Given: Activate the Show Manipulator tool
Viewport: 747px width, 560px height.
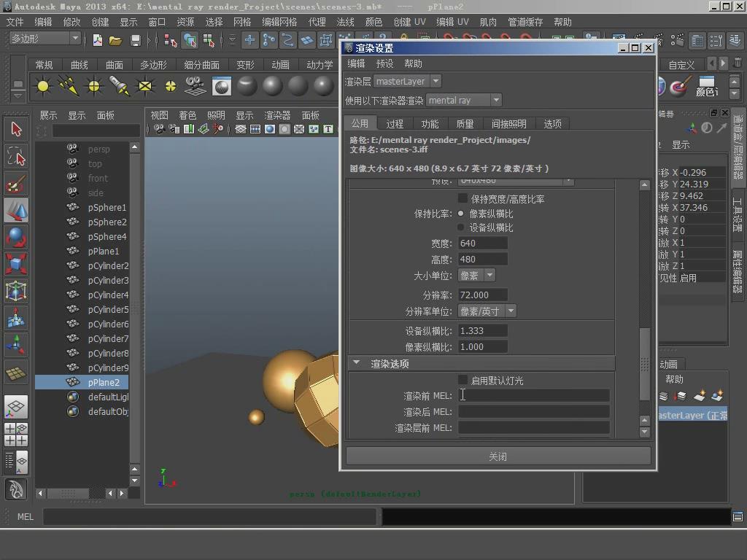Looking at the screenshot, I should click(x=16, y=344).
